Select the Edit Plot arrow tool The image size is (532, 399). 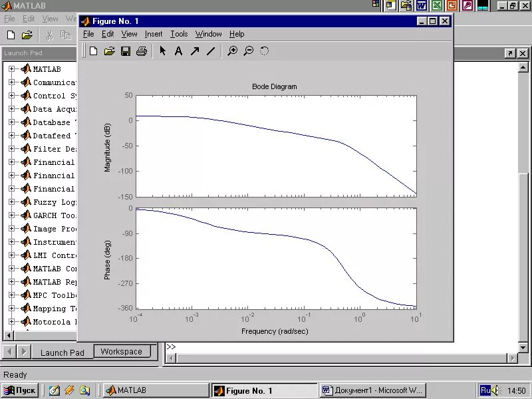pos(162,51)
